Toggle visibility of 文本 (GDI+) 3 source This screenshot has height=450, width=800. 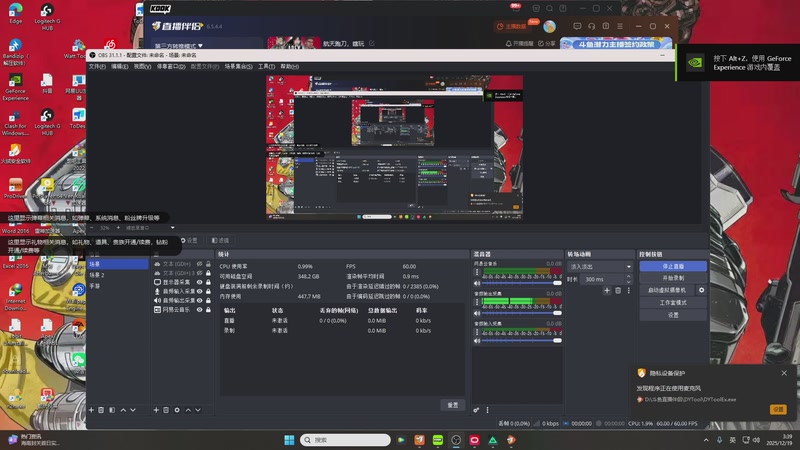(199, 273)
